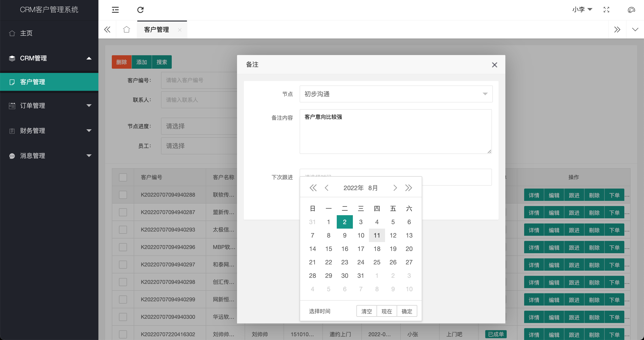Check the row K20220707094940299

123,300
